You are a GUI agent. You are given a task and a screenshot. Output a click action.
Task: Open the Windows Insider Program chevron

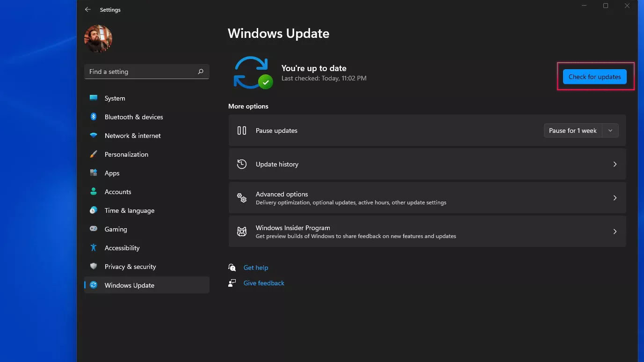615,232
